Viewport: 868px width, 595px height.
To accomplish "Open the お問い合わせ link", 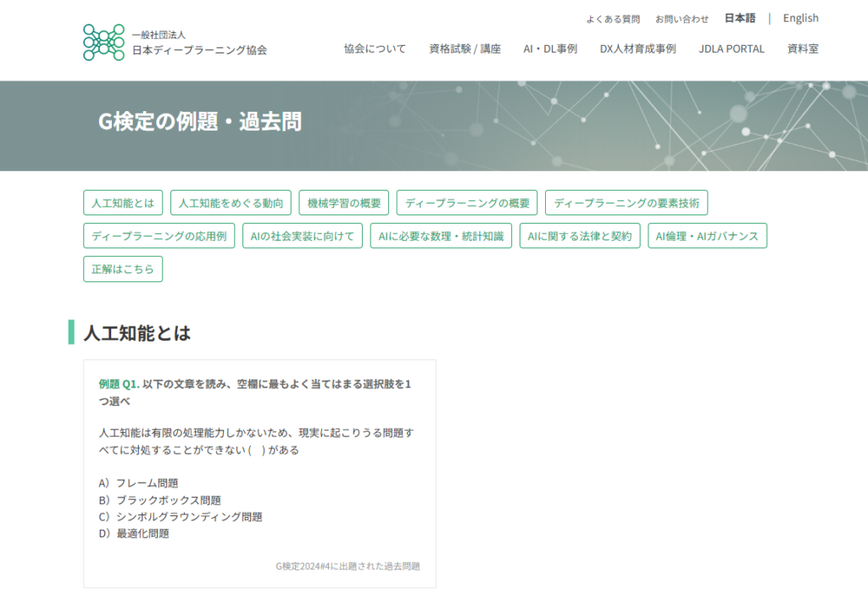I will [682, 19].
